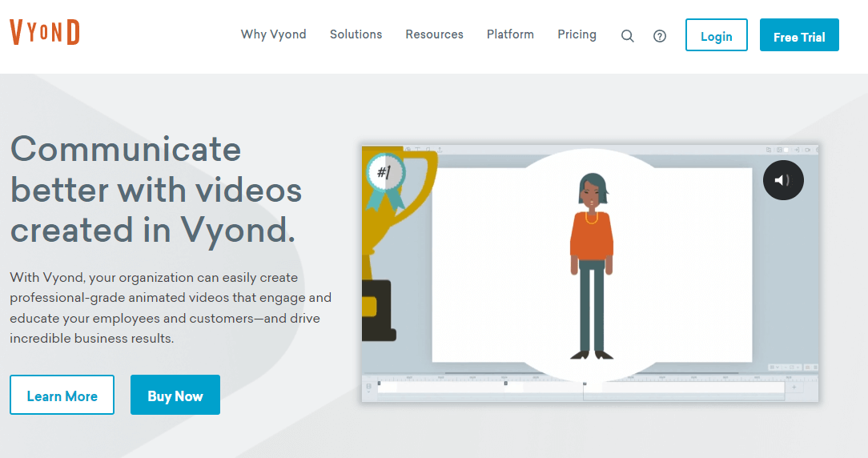Click the Buy Now button
The width and height of the screenshot is (868, 458).
pyautogui.click(x=175, y=395)
